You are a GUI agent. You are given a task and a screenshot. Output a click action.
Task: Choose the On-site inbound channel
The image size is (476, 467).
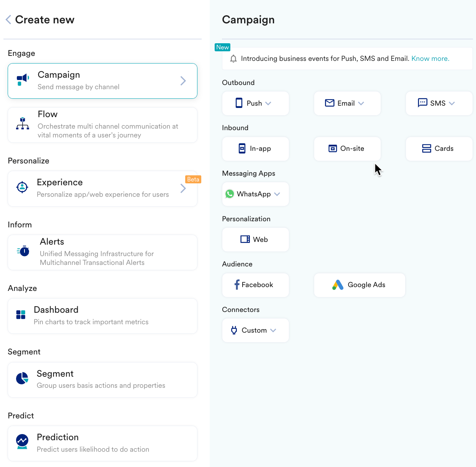tap(347, 149)
